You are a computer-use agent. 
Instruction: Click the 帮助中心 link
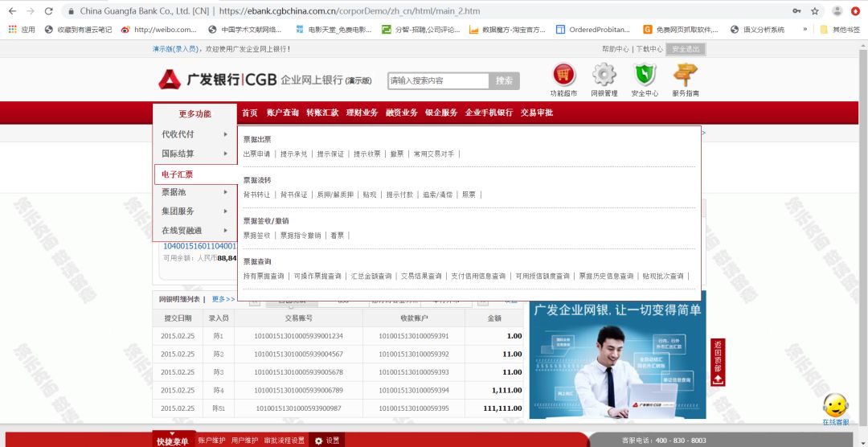[x=616, y=49]
